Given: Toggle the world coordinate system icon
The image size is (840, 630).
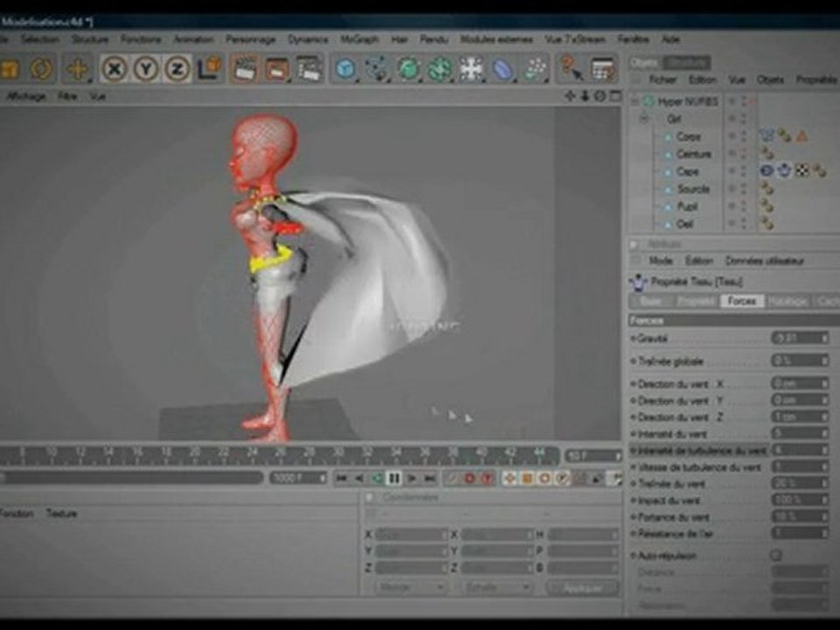Looking at the screenshot, I should click(x=209, y=68).
